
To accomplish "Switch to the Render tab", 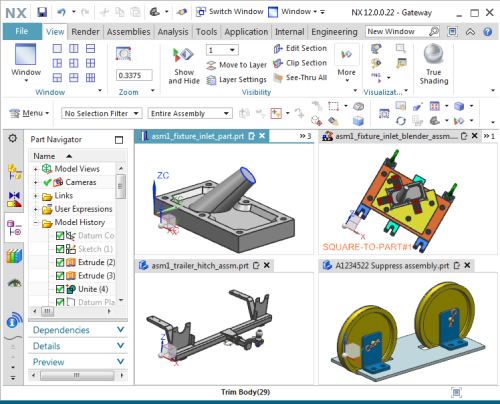I will [85, 32].
